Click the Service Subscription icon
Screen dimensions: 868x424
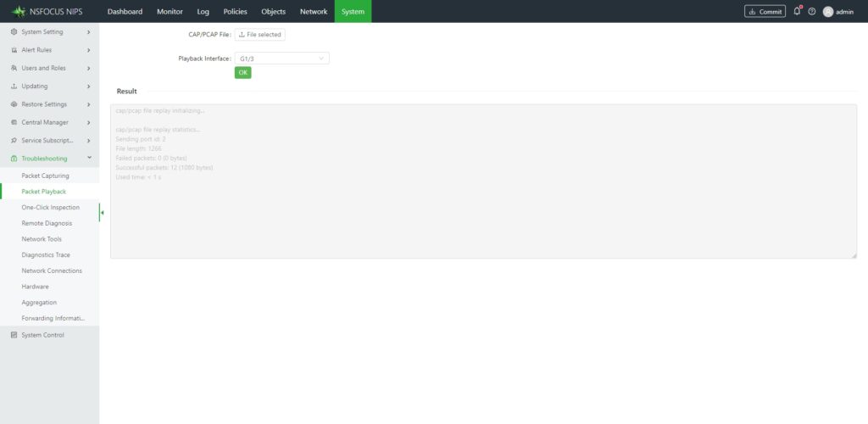pos(14,141)
